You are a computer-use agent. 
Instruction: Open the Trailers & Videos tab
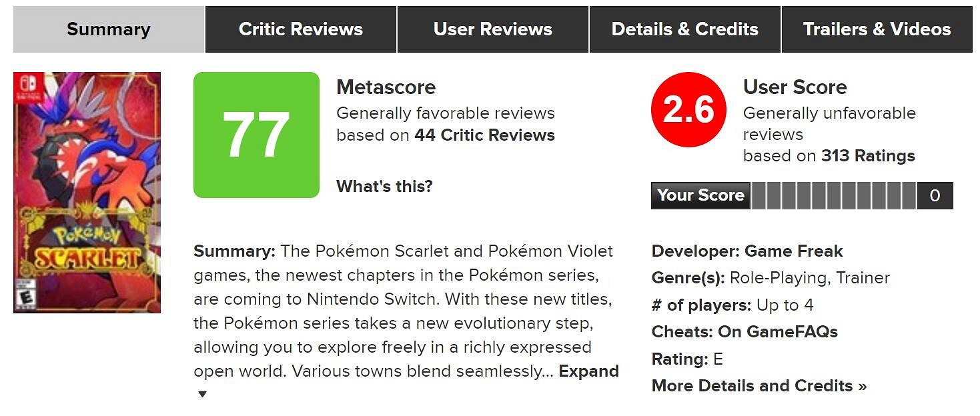877,29
